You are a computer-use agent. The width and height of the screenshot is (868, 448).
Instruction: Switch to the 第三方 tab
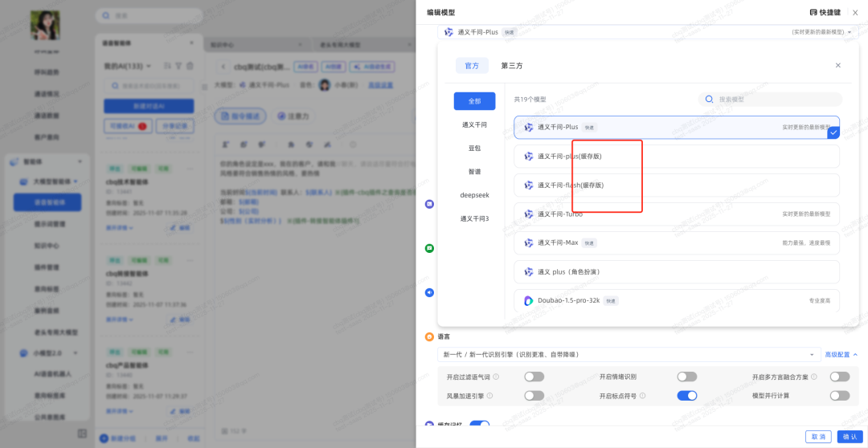tap(512, 66)
